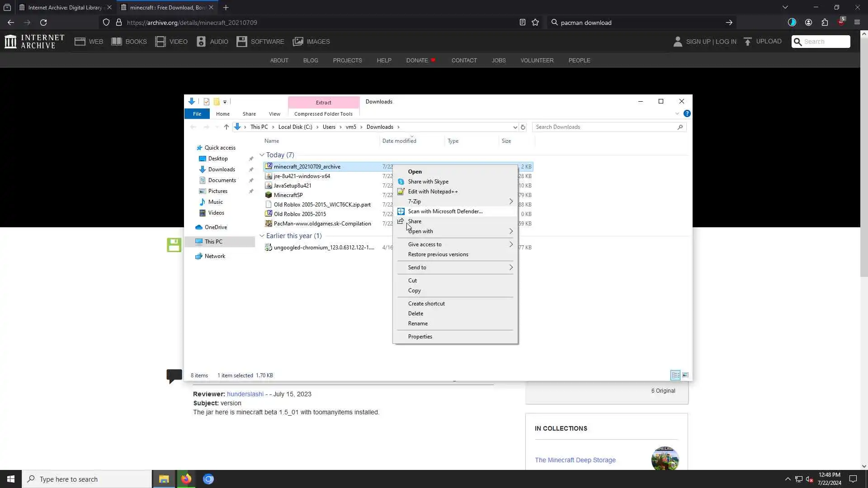Click the Internet Archive Software icon
The image size is (868, 488).
[x=242, y=42]
